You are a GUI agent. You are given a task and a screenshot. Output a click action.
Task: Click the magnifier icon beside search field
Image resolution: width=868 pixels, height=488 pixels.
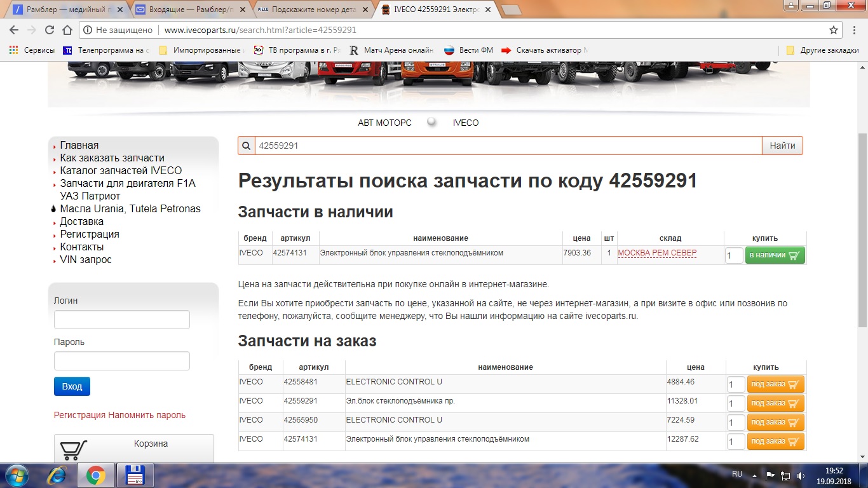[247, 146]
